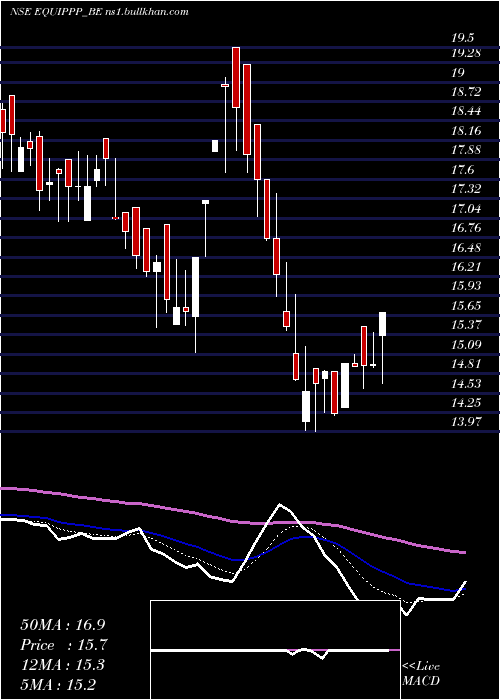This screenshot has width=500, height=700.
Task: Click the '<<Live MACD' label
Action: tap(421, 674)
